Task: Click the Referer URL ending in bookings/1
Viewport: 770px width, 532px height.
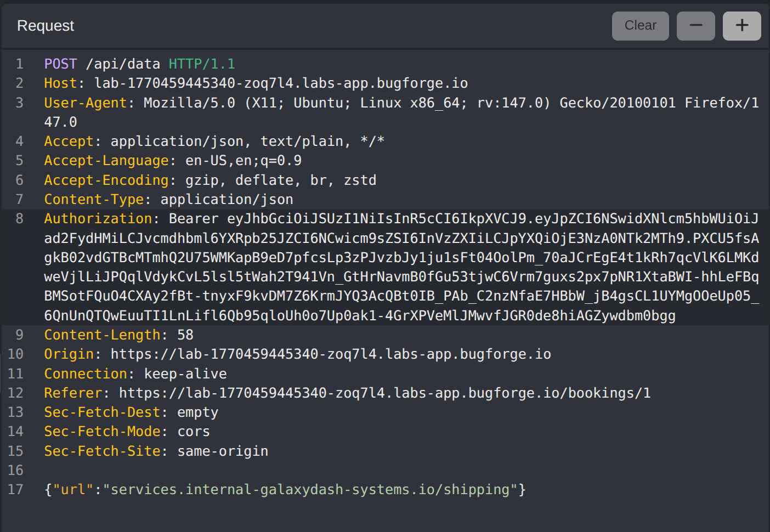Action: pos(384,393)
